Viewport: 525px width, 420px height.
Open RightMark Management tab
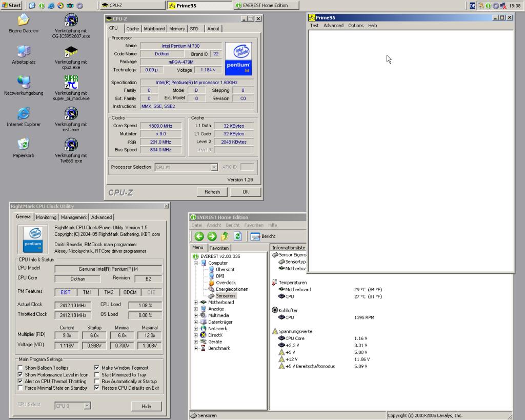pyautogui.click(x=74, y=217)
